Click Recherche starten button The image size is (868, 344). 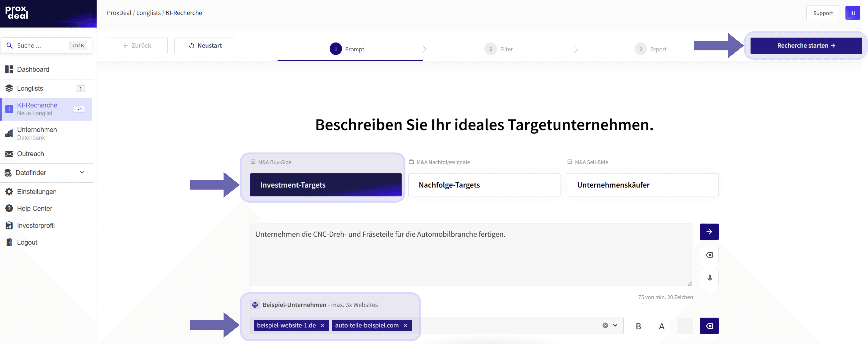(806, 45)
